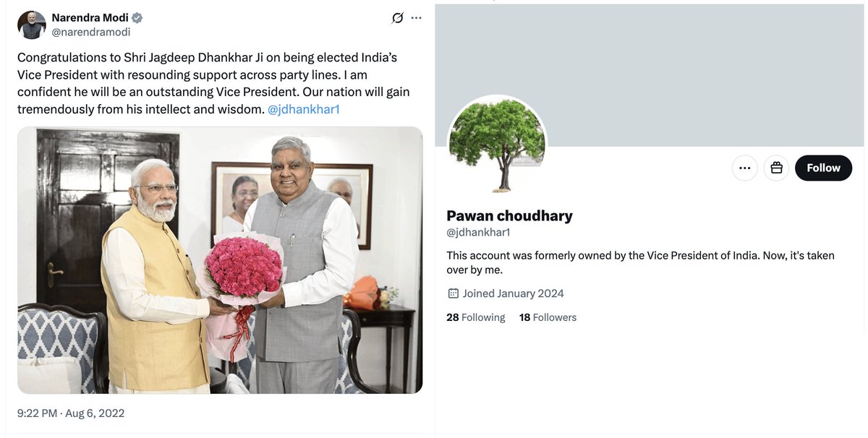This screenshot has width=868, height=438.
Task: Open the tree profile picture
Action: coord(497,145)
